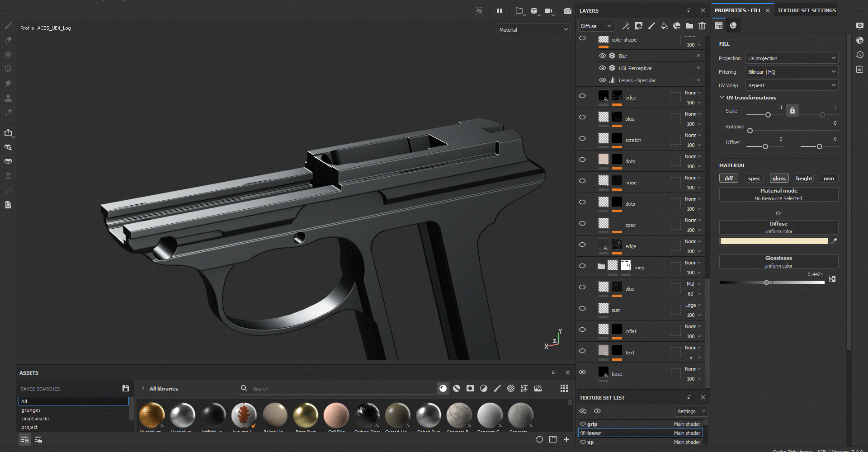Add a folder in the Layers toolbar
868x452 pixels.
(x=689, y=26)
